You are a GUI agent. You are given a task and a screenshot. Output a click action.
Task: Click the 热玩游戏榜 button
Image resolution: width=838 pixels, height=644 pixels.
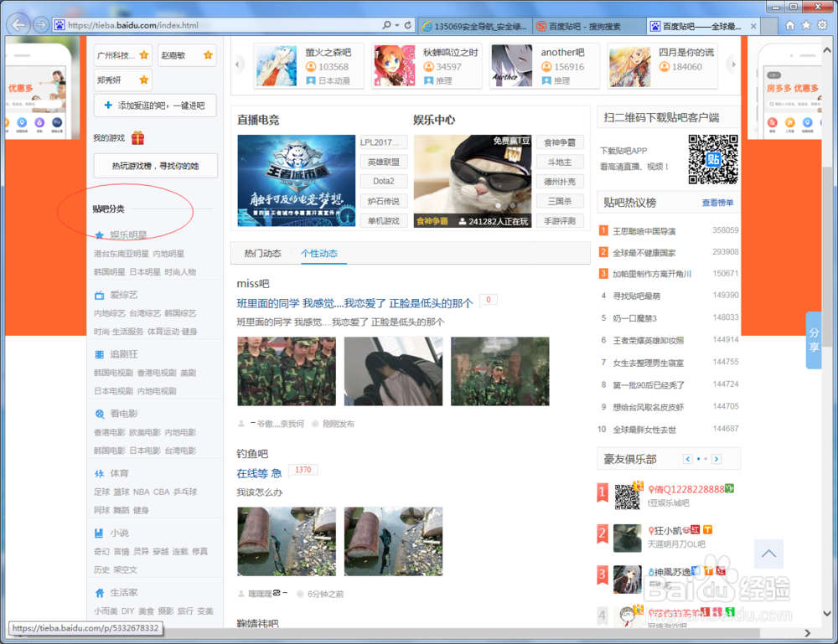point(156,166)
